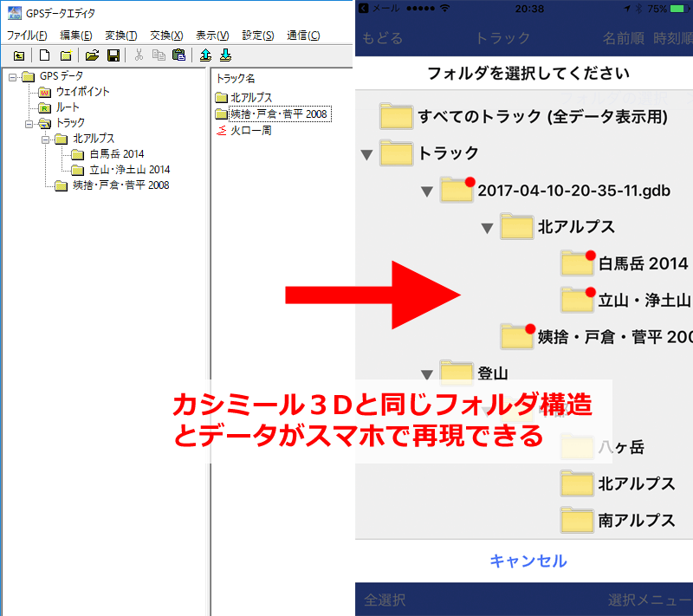Click the upload to GPS icon
The width and height of the screenshot is (693, 616).
pyautogui.click(x=205, y=55)
